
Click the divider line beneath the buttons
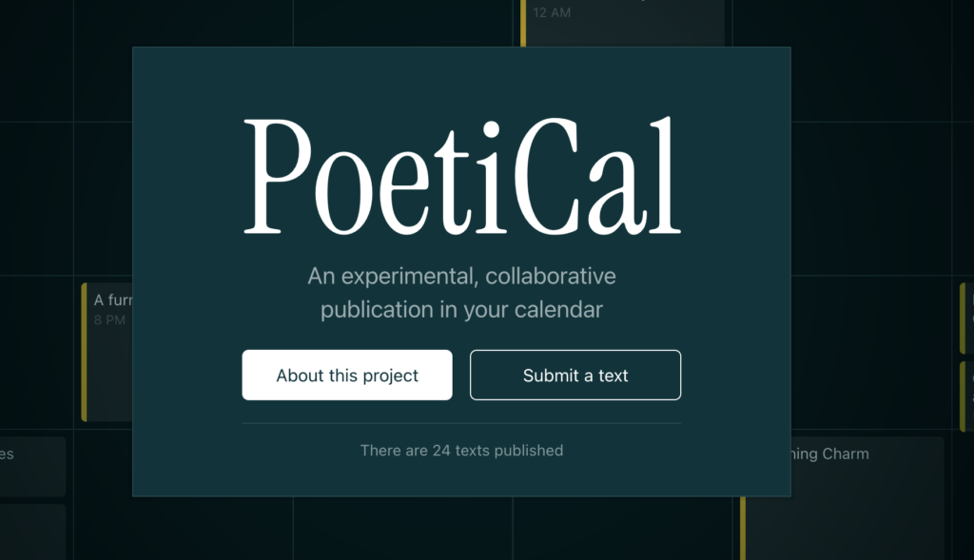point(461,423)
